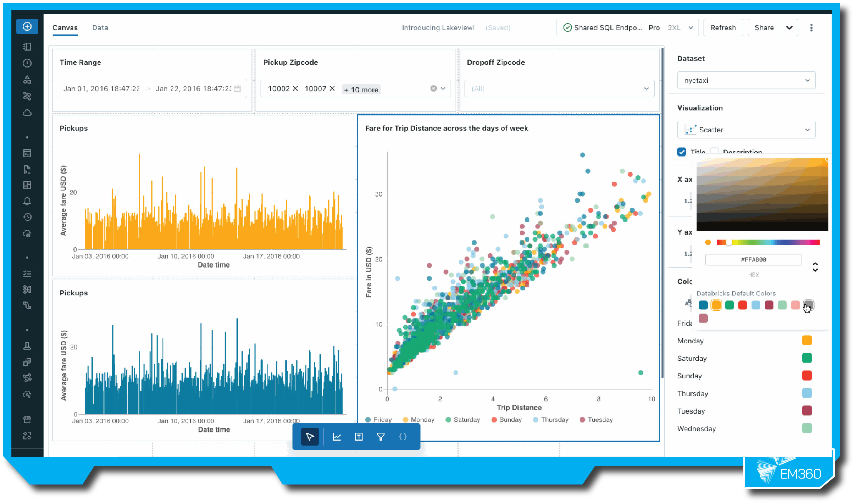Enable the Description checkbox
This screenshot has width=855, height=504.
pos(715,152)
